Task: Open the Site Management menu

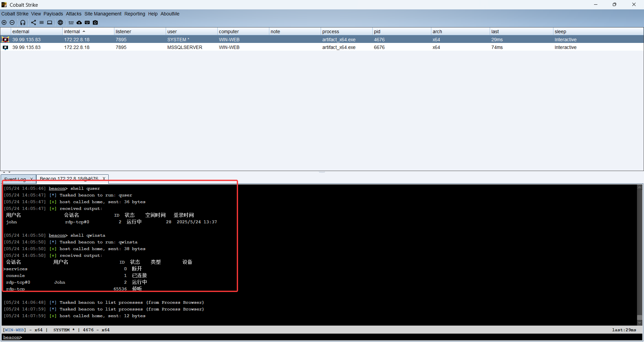Action: pos(103,14)
